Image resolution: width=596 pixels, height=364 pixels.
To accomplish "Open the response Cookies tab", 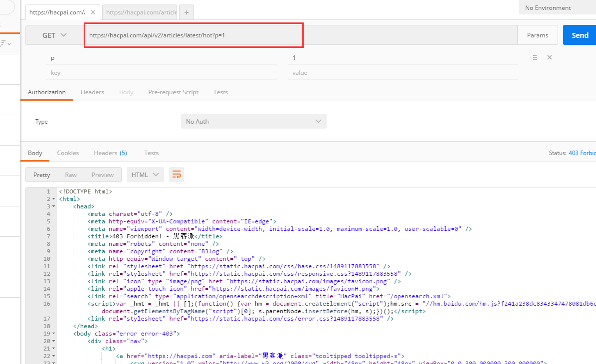I will [x=68, y=153].
